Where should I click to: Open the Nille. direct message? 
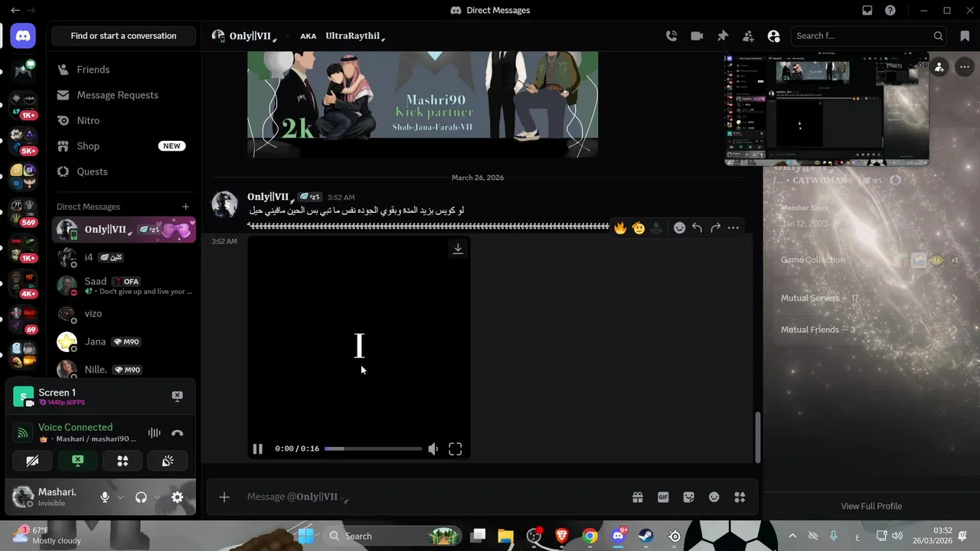(123, 370)
